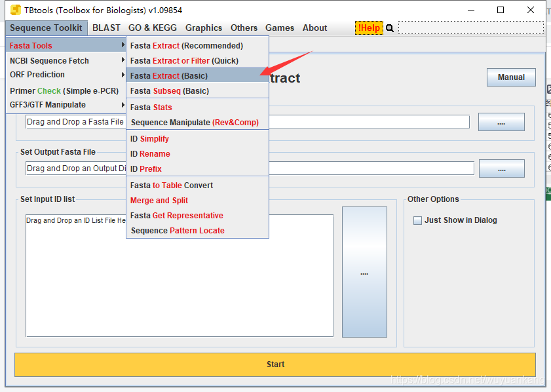
Task: Choose Fasta Extract (Basic)
Action: click(197, 75)
